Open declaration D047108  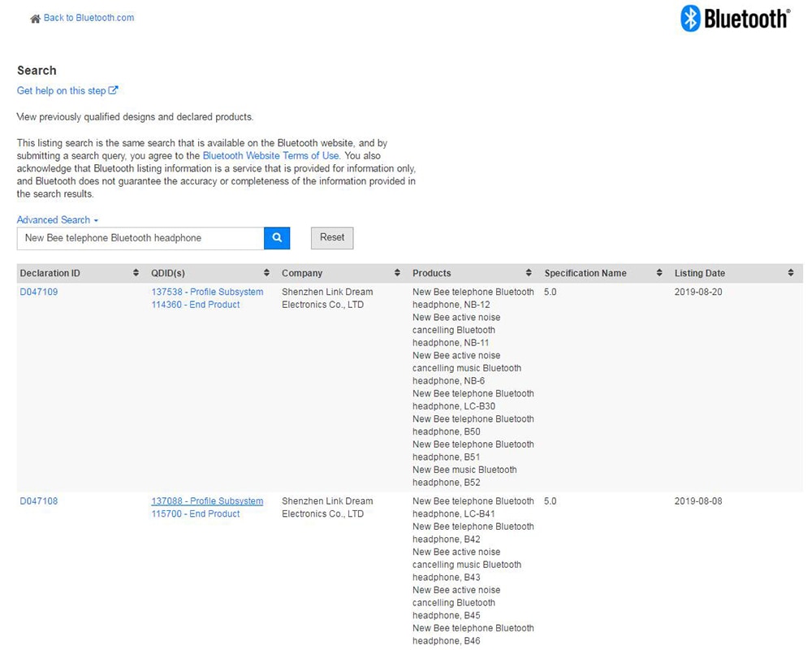(39, 501)
